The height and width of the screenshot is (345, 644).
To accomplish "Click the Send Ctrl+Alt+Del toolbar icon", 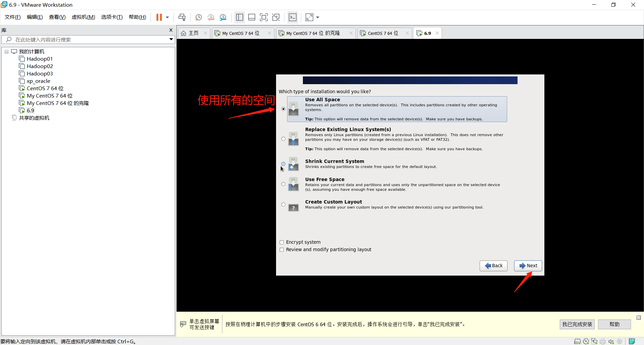I will click(x=182, y=17).
